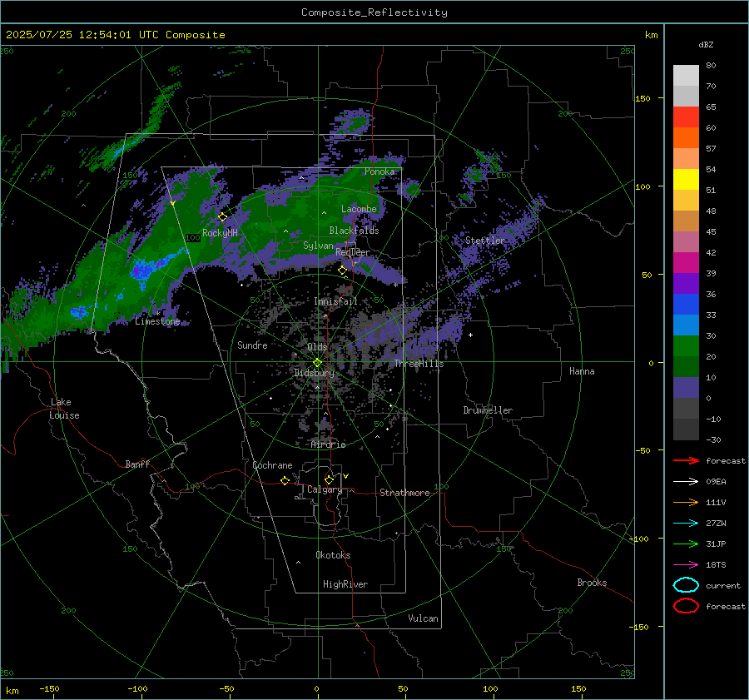The height and width of the screenshot is (700, 749).
Task: Click the Okotoks label on map
Action: coord(333,555)
